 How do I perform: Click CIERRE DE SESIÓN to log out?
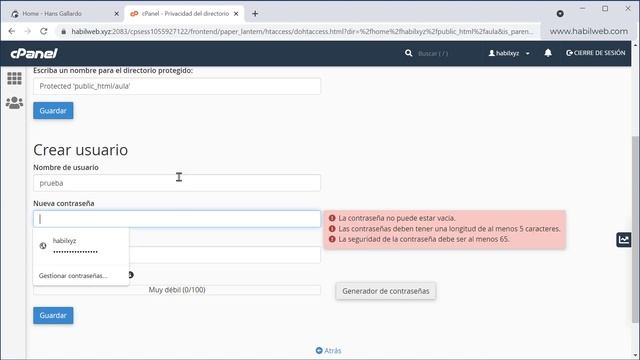click(596, 53)
